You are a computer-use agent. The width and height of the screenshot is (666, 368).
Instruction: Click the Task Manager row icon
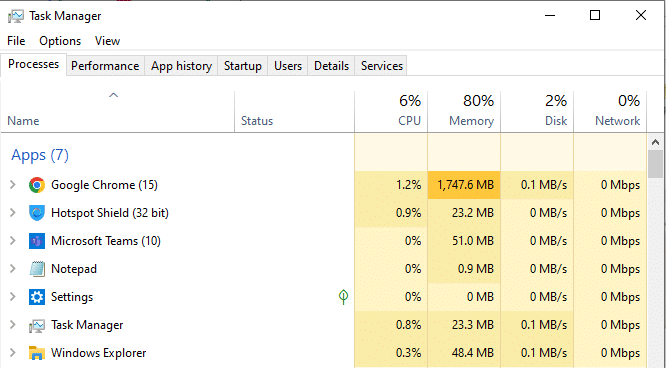[x=37, y=326]
